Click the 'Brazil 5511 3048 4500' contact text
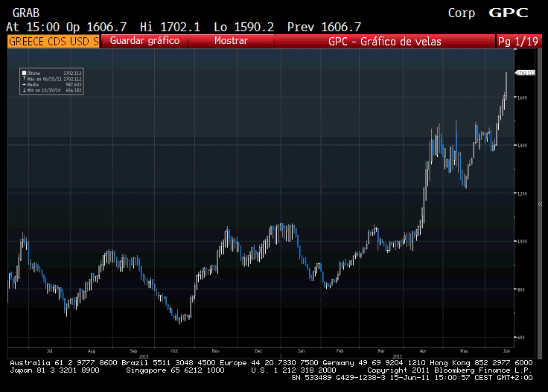The height and width of the screenshot is (392, 548). click(168, 363)
